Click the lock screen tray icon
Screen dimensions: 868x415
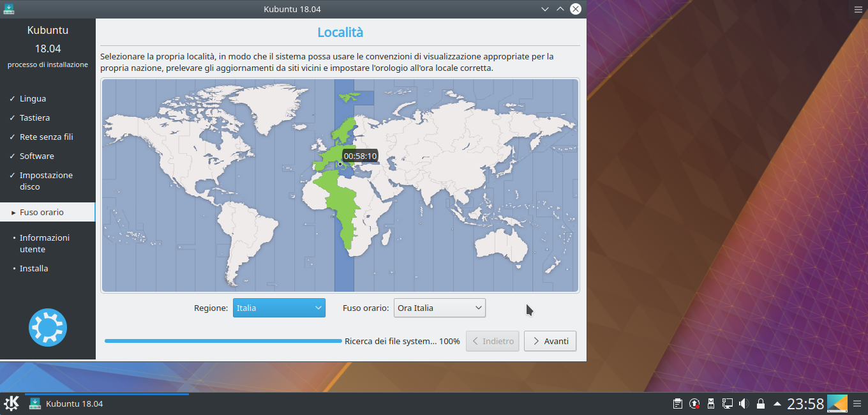click(761, 404)
